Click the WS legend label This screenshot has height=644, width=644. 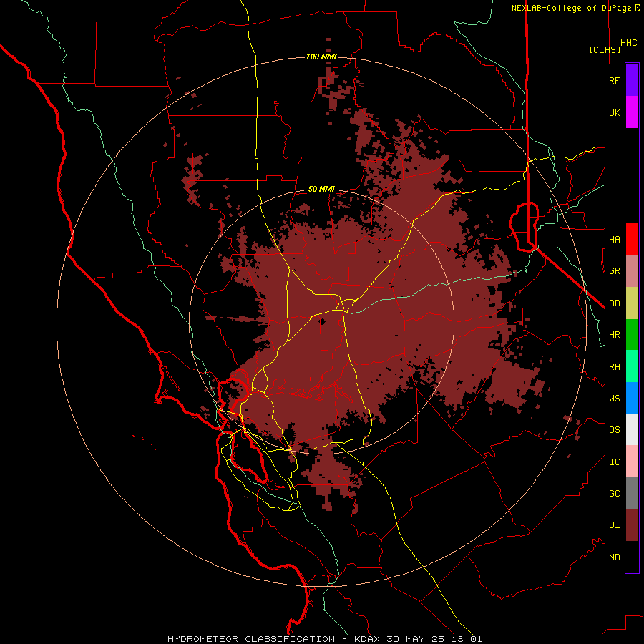pos(614,398)
